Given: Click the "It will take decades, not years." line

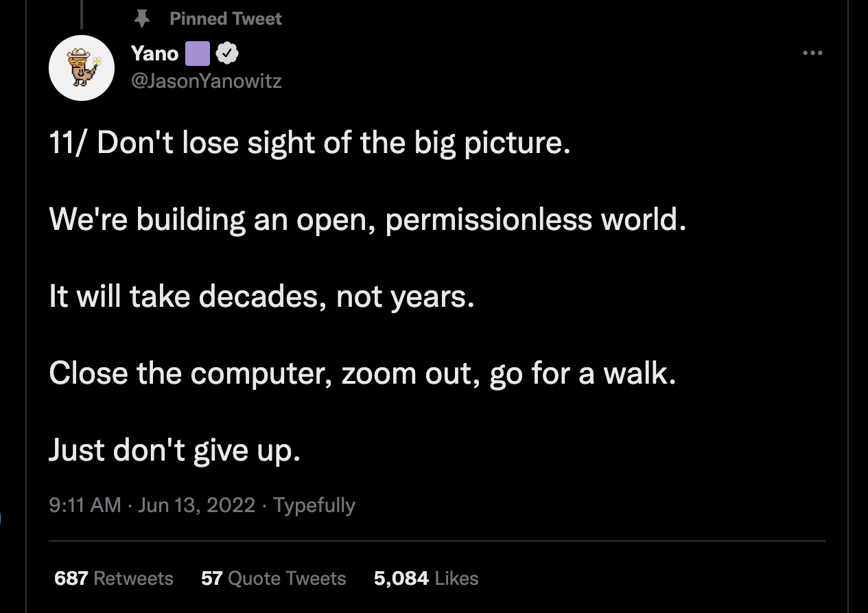Looking at the screenshot, I should (x=262, y=297).
